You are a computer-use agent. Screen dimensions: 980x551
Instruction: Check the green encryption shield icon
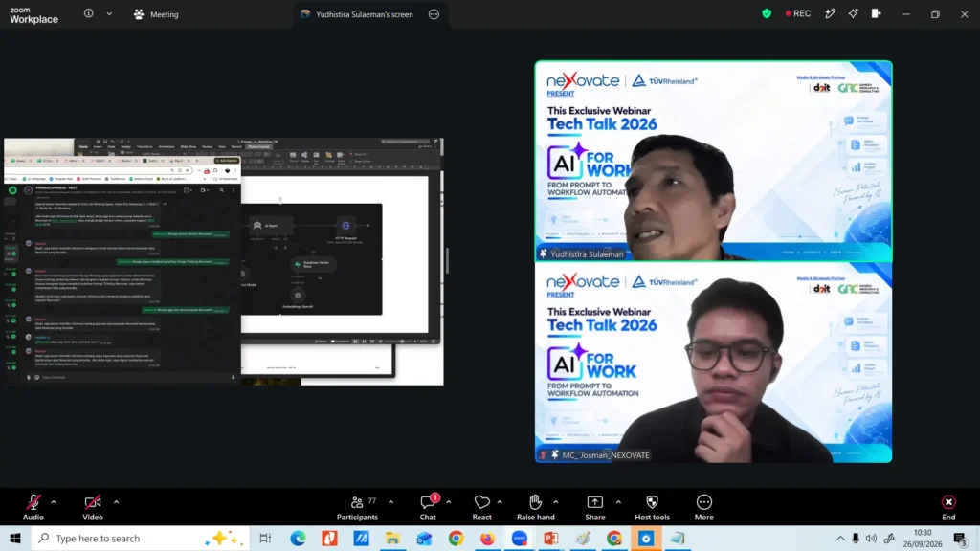coord(767,13)
